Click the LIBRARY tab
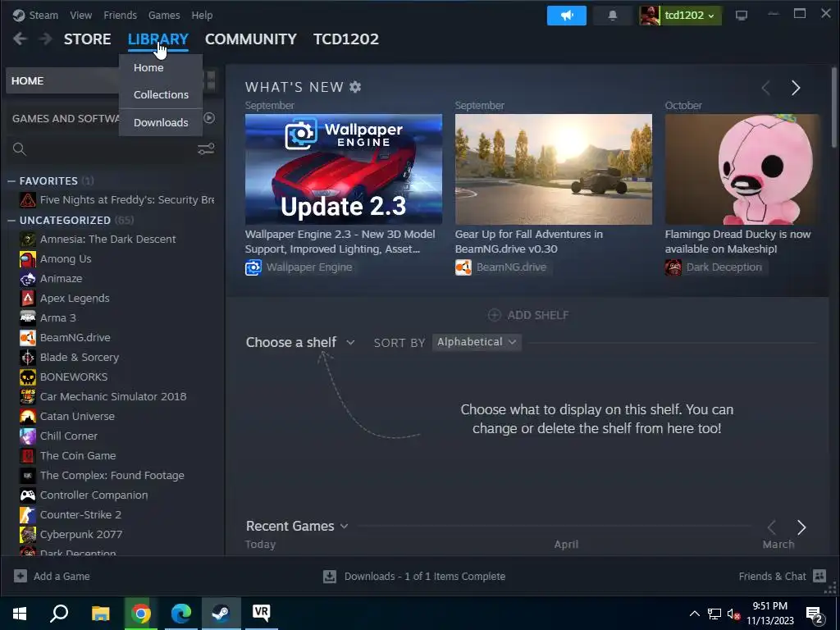The height and width of the screenshot is (630, 840). point(158,39)
